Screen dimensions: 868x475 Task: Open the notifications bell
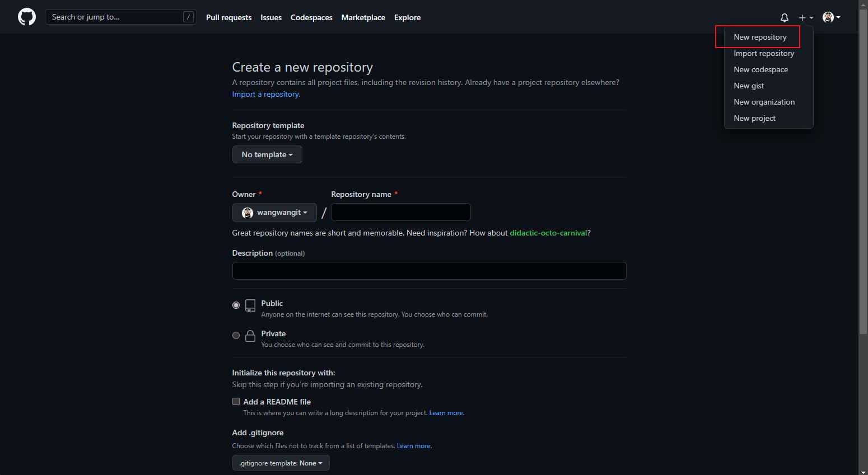pyautogui.click(x=784, y=17)
